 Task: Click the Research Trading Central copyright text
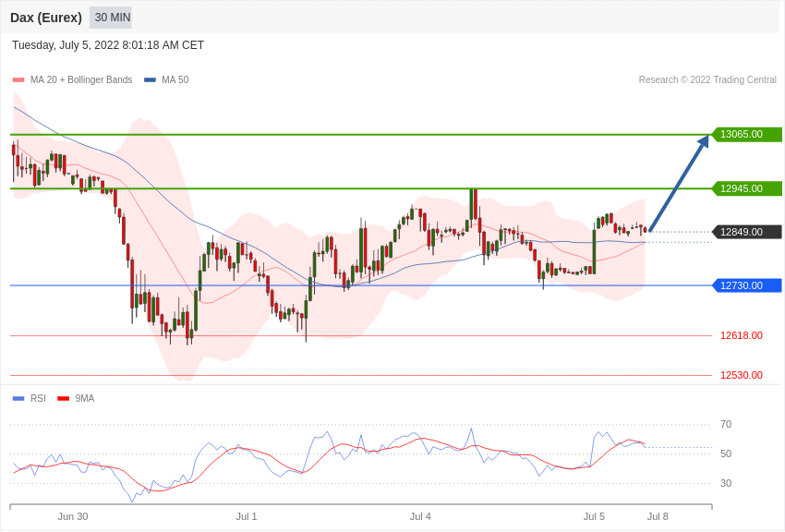(707, 80)
